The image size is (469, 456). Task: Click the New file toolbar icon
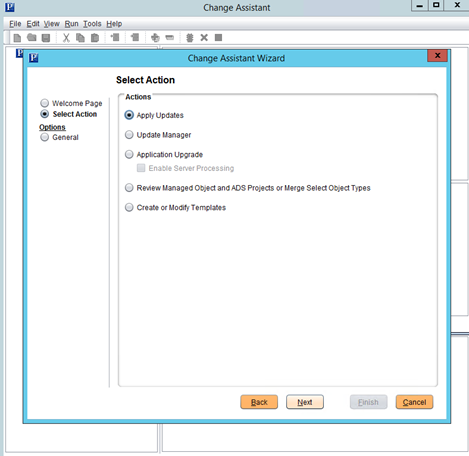pos(17,38)
